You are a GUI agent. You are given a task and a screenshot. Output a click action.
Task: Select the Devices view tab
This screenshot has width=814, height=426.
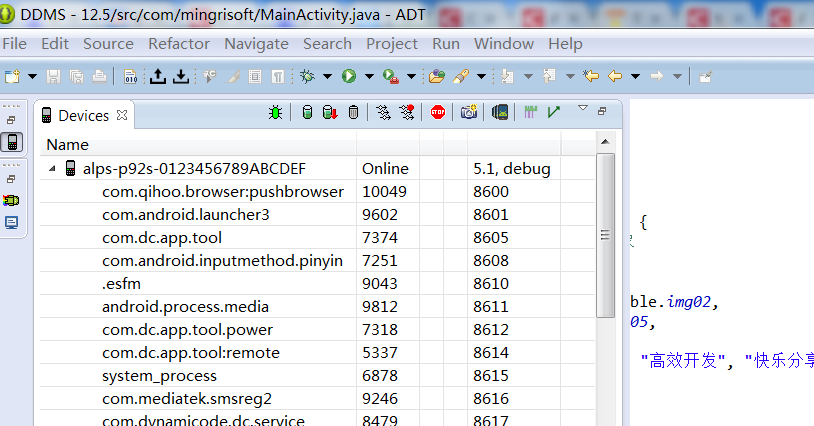click(83, 115)
